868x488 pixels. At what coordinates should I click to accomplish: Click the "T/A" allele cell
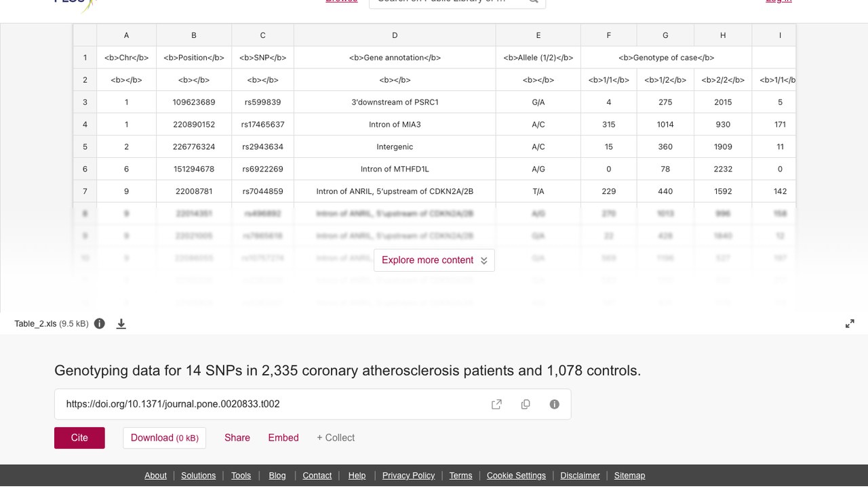(x=538, y=192)
